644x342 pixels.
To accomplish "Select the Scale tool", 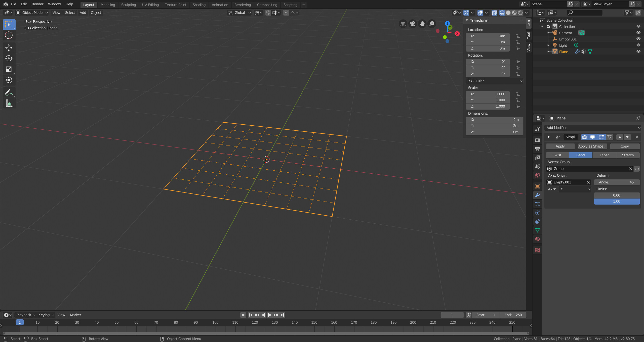I will (x=9, y=69).
